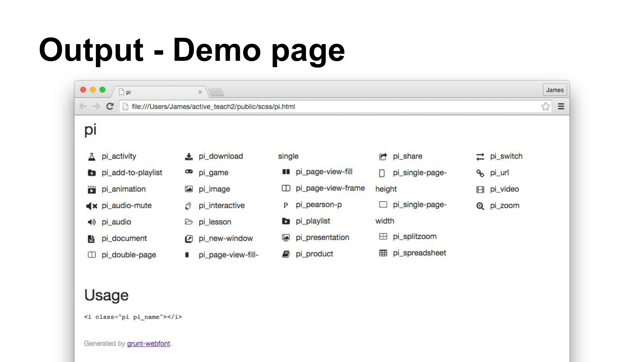Click the pi_image picture icon

pos(189,189)
